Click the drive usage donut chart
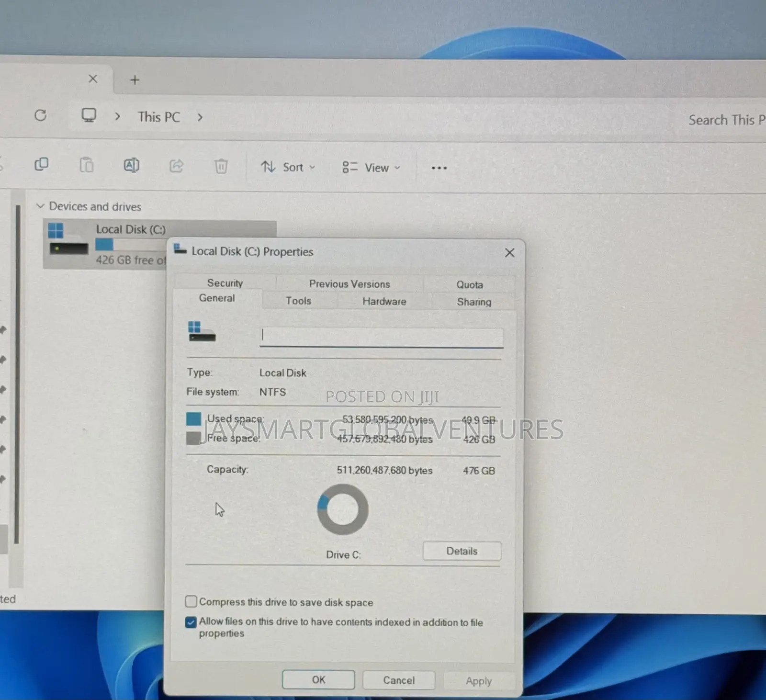Viewport: 766px width, 700px height. (343, 509)
